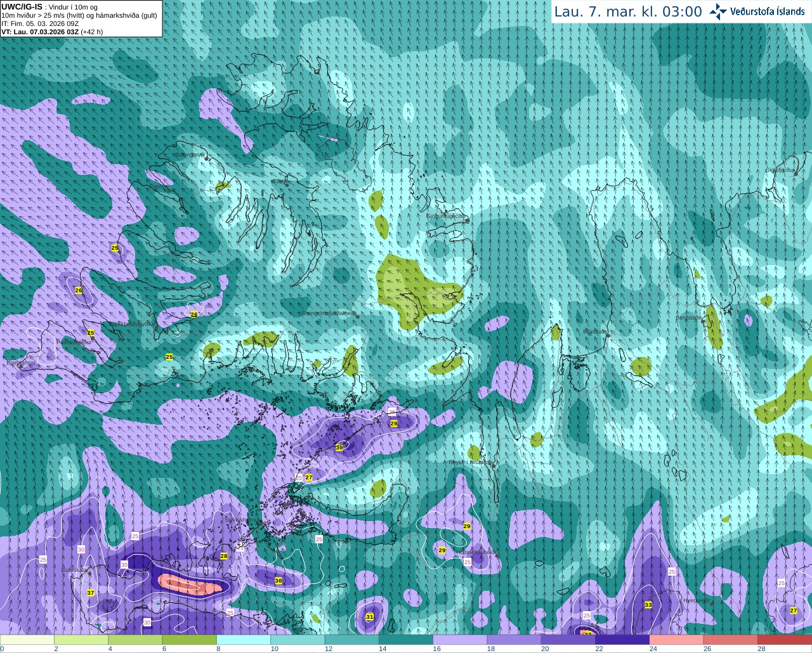
Task: Click the Reykir í Hrútafirði station label
Action: pos(470,462)
